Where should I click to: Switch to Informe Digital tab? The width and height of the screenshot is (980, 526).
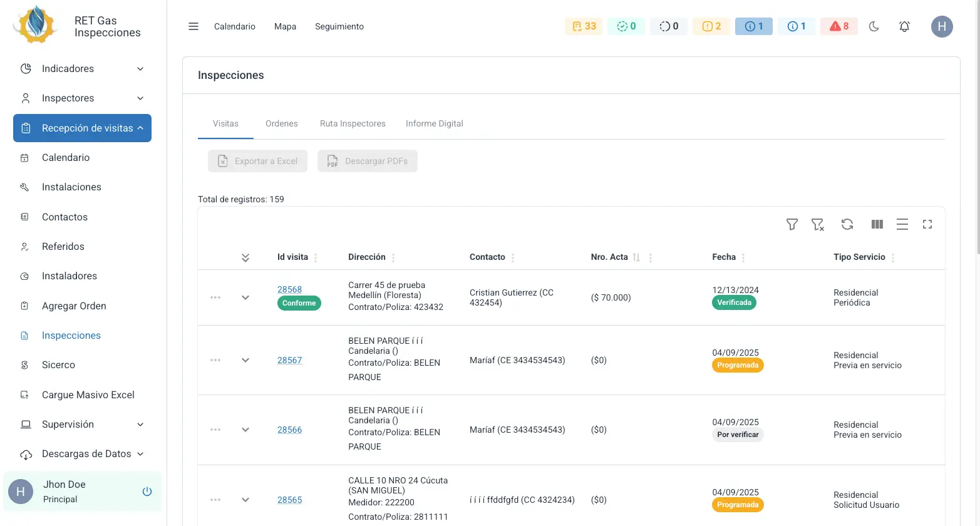pos(435,123)
